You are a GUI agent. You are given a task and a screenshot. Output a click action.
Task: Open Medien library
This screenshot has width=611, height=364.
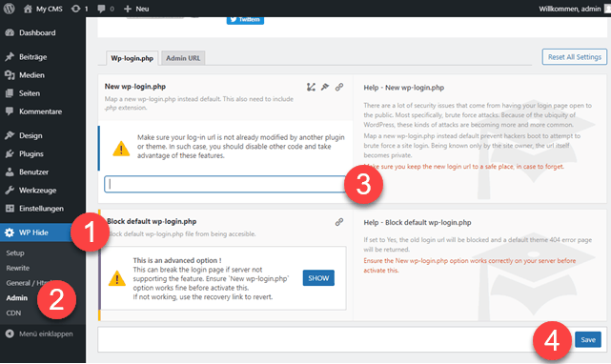pyautogui.click(x=32, y=75)
